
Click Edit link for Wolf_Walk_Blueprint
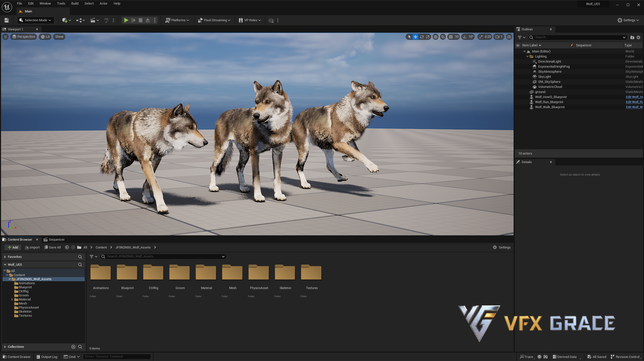click(x=634, y=107)
